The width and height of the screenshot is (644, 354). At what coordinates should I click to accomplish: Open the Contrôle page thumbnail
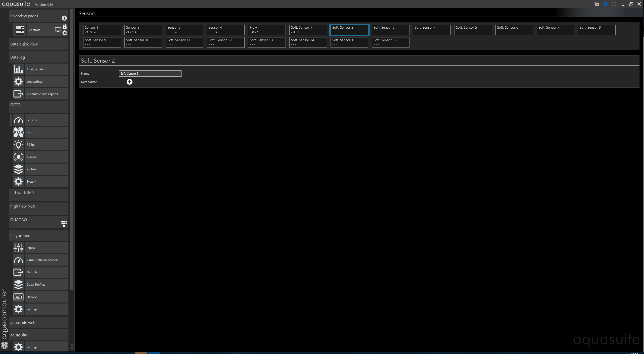coord(20,30)
